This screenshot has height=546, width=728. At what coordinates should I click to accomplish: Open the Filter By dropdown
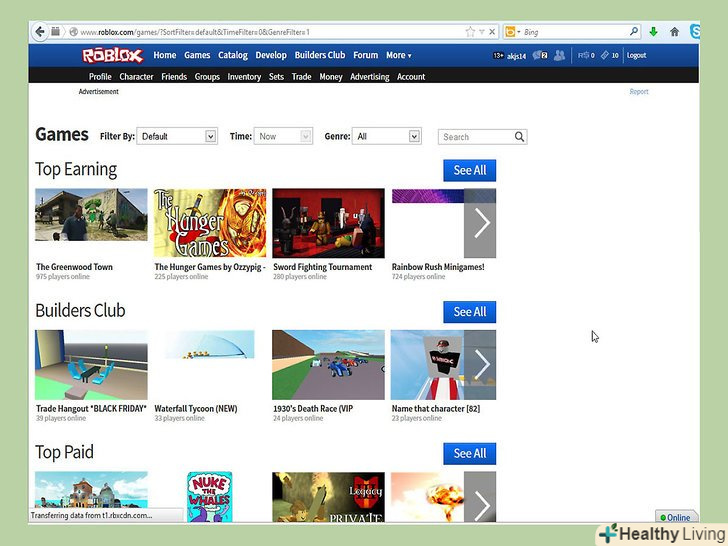coord(177,136)
